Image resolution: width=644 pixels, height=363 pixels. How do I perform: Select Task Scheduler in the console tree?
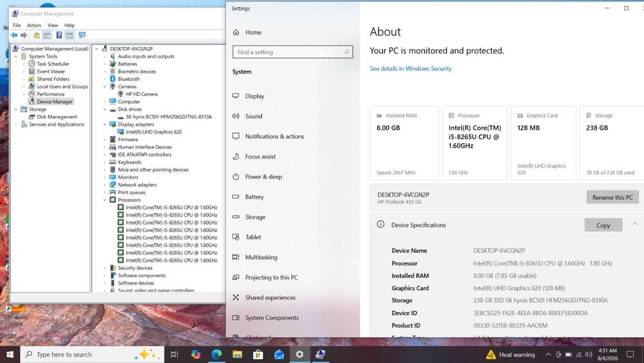[53, 64]
